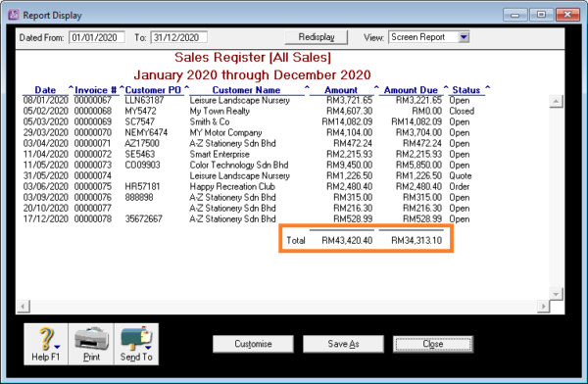Select the 20/10/2020 invoice date
Image resolution: width=588 pixels, height=384 pixels.
click(45, 208)
